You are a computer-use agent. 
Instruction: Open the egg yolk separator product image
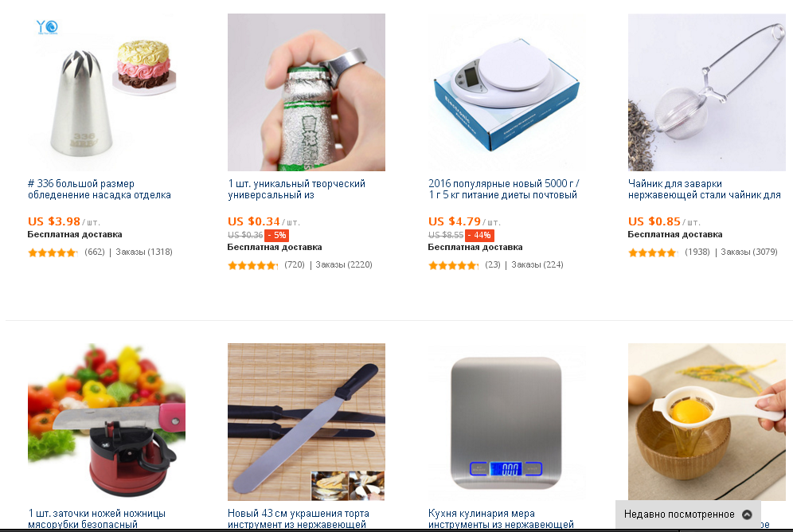706,422
